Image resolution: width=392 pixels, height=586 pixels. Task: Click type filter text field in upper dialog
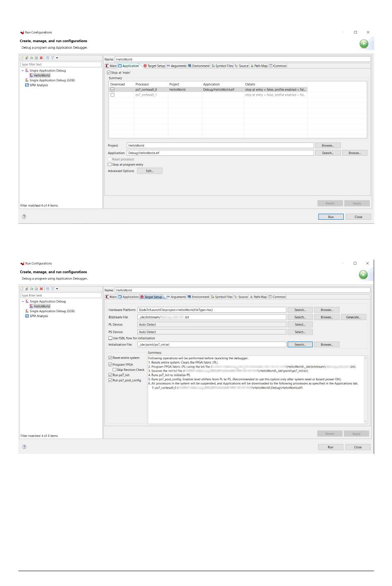61,64
